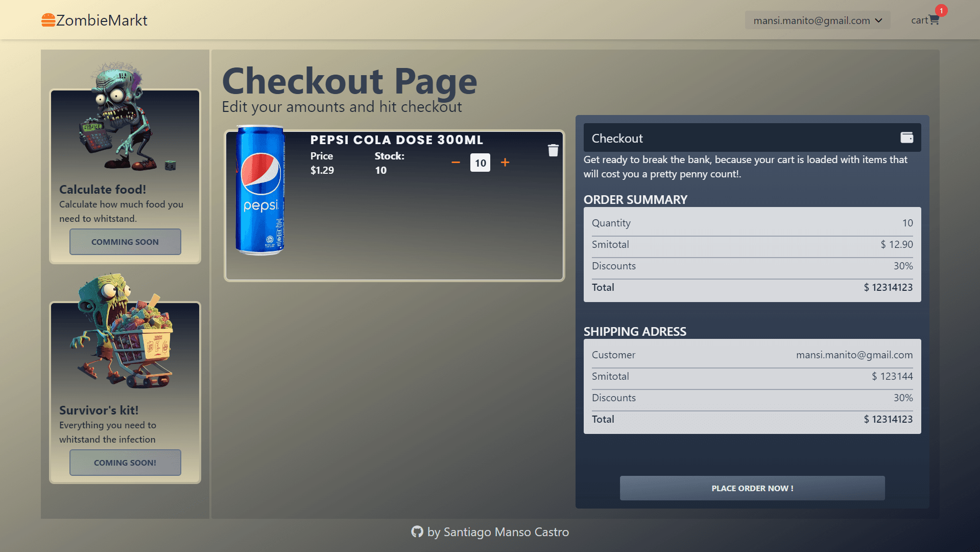Increase Pepsi quantity with plus icon
This screenshot has height=552, width=980.
click(x=505, y=163)
